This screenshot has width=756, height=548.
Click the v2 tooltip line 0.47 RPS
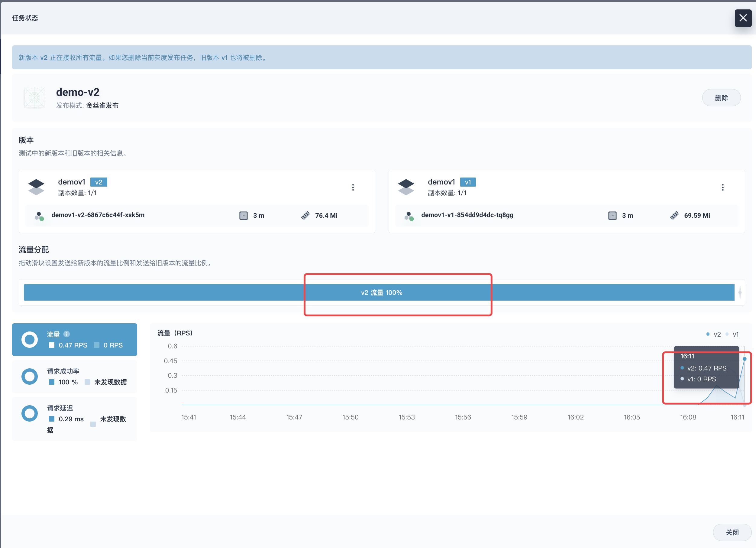point(703,368)
